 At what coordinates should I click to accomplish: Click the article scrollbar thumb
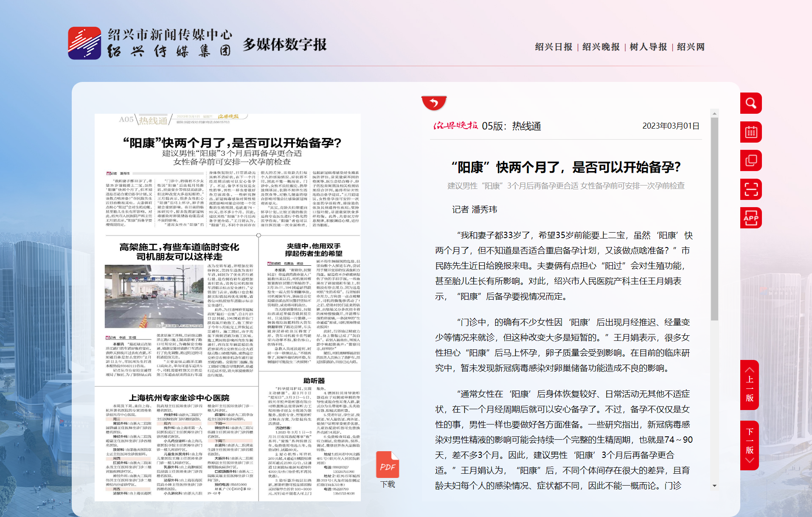714,219
